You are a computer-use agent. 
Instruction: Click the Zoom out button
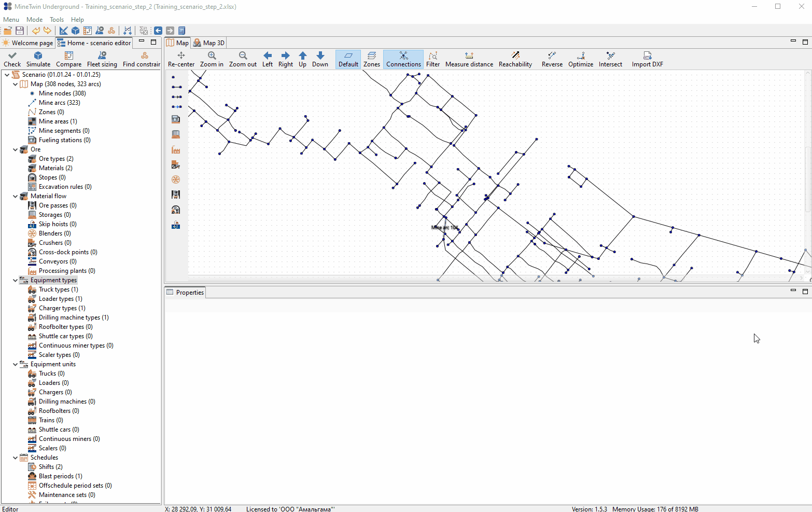pos(243,59)
